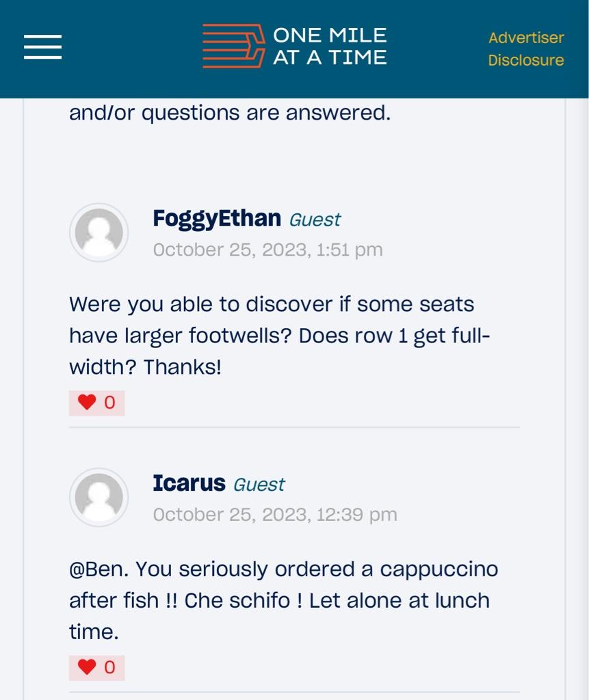Like FoggyEthan's comment with the heart

(87, 402)
